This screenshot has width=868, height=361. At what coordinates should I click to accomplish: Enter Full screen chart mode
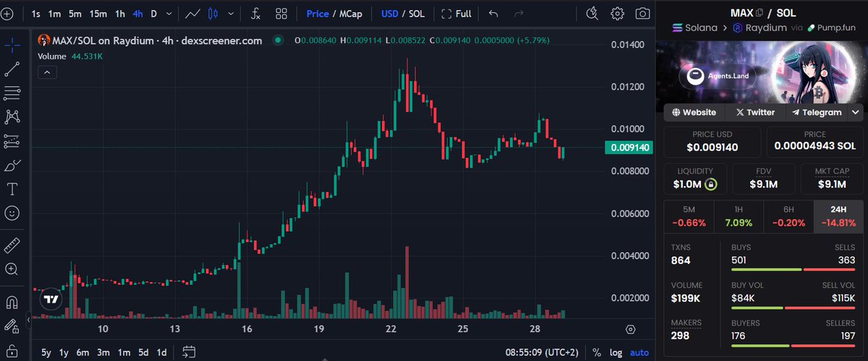pos(456,14)
